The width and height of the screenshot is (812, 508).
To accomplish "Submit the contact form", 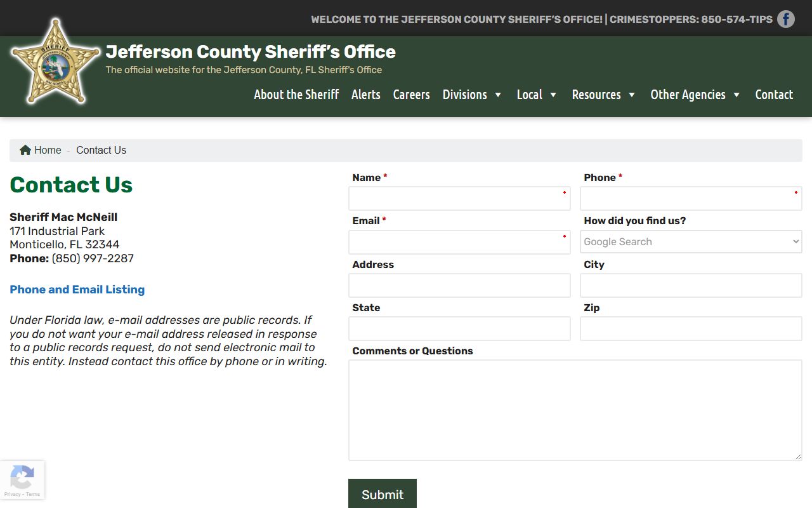I will (x=383, y=494).
